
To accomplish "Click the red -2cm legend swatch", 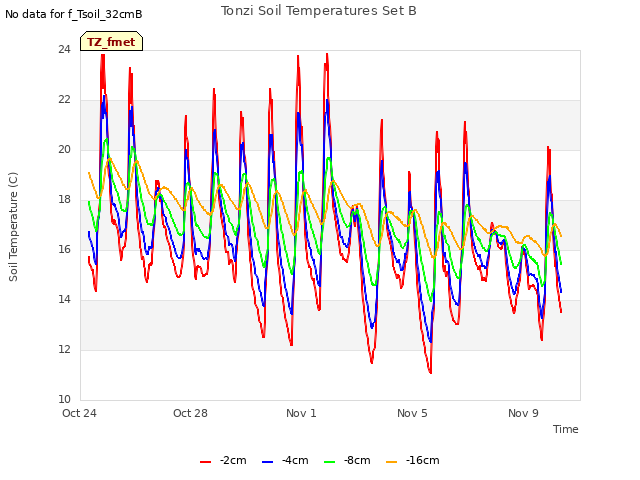I will point(205,462).
